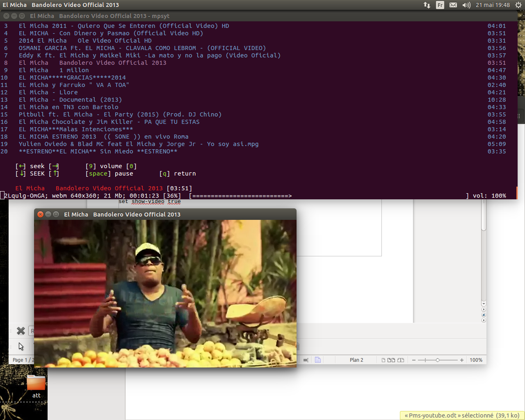Click the document zoom slider handle

pos(438,360)
